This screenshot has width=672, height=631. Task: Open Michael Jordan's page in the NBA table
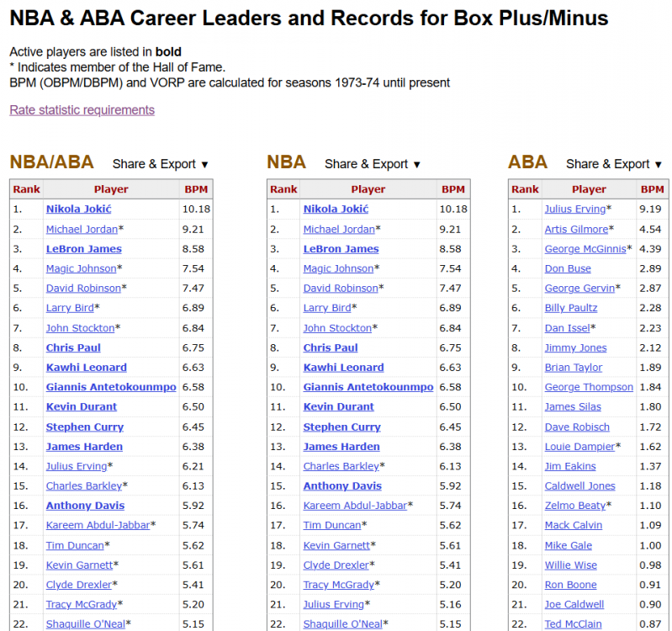(339, 229)
